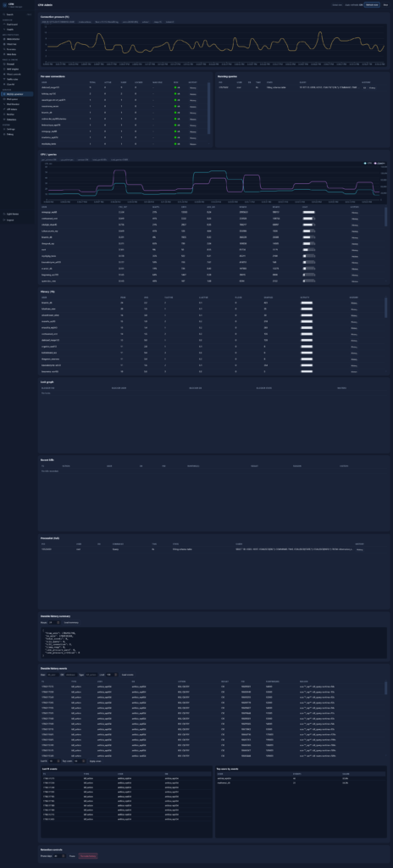Viewport: 393px width, 868px height.
Task: Click Load events in Governor history events
Action: [127, 675]
